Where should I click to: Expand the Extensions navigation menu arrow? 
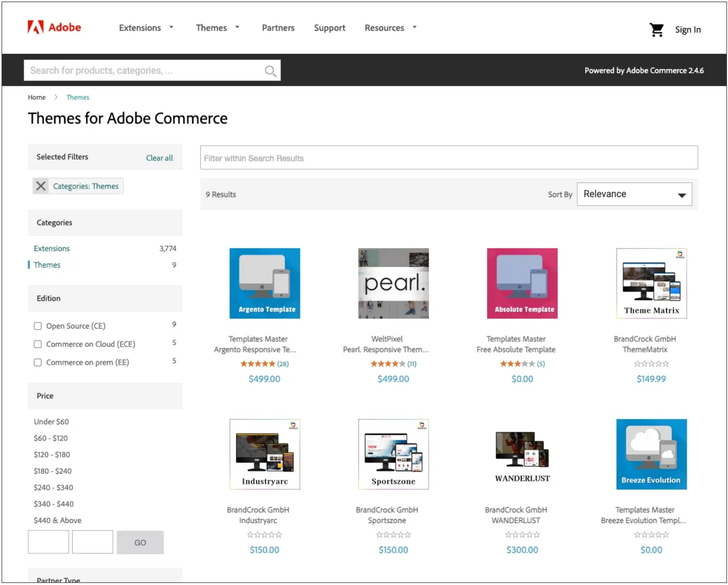(x=171, y=27)
